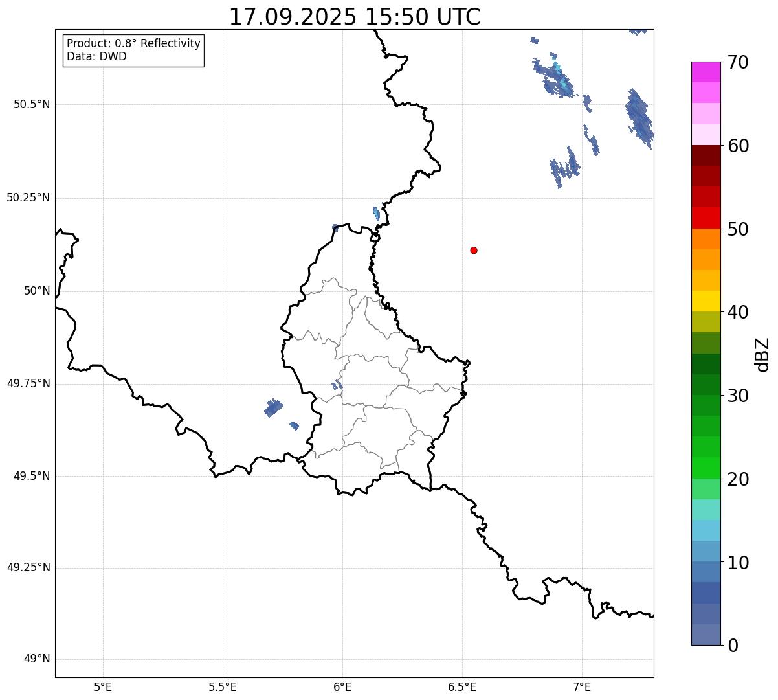Click the 6.5°E longitude label

point(462,686)
